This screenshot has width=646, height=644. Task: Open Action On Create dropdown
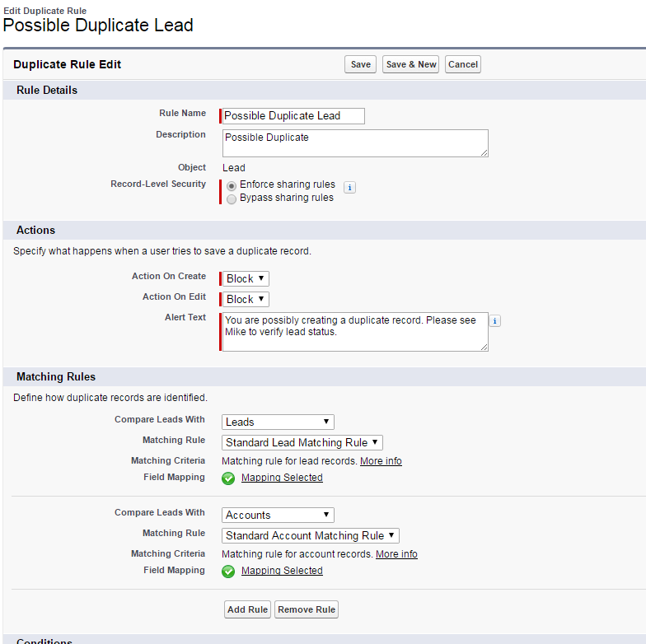tap(246, 279)
